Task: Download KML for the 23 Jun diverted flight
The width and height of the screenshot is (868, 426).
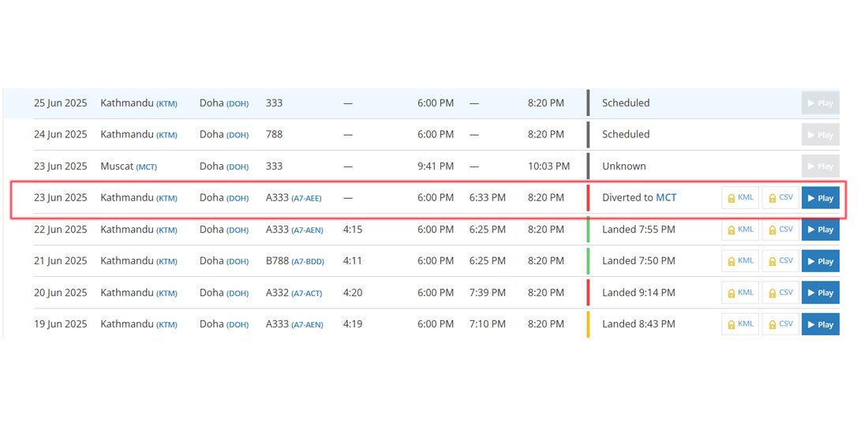Action: pos(740,197)
